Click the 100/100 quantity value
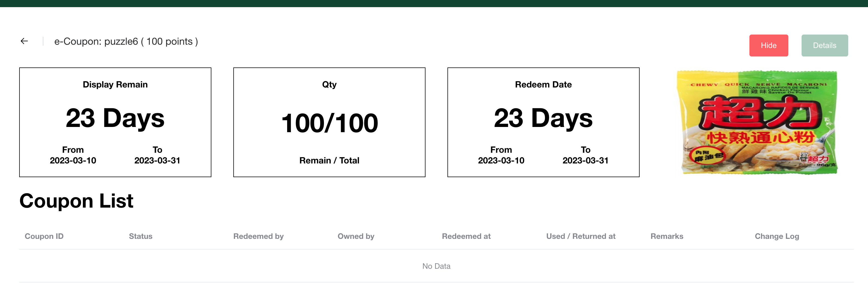The height and width of the screenshot is (283, 868). (x=329, y=123)
